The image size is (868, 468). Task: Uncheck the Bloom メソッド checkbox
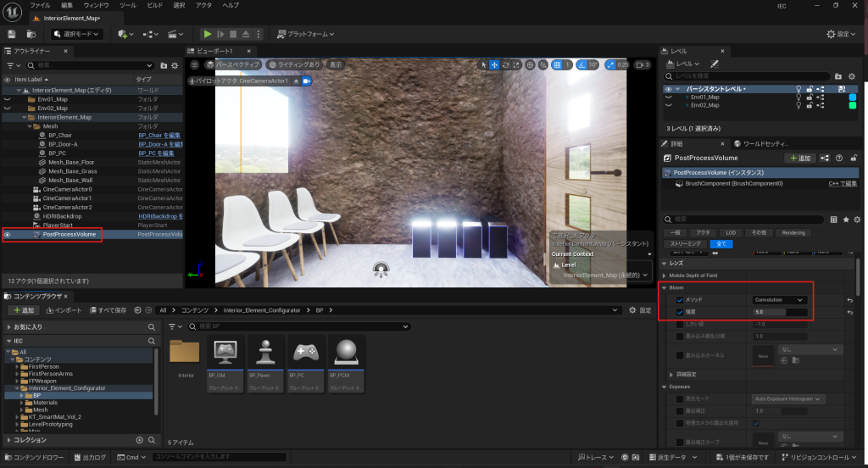coord(680,300)
